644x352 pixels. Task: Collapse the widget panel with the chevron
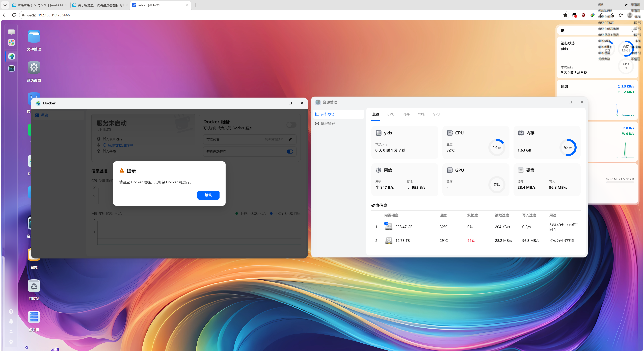tap(632, 31)
